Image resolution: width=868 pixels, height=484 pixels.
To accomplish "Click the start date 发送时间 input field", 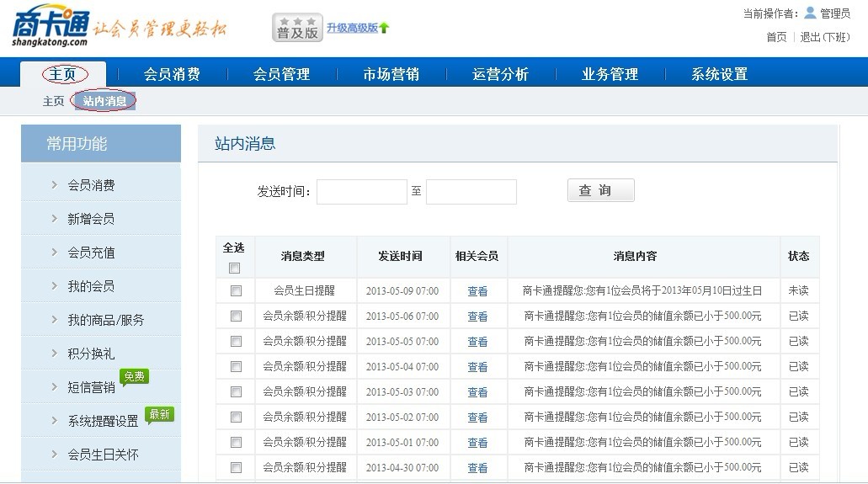I will (361, 192).
